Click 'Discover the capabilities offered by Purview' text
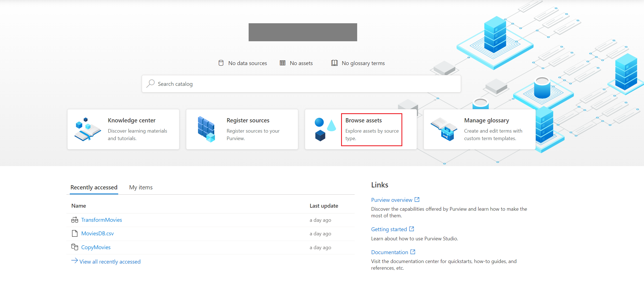The height and width of the screenshot is (286, 644). point(449,212)
